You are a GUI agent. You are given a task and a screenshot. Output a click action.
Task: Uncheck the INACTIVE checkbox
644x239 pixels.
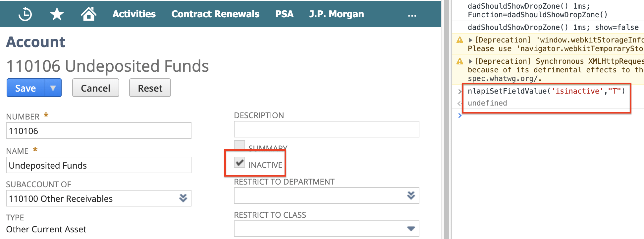239,163
